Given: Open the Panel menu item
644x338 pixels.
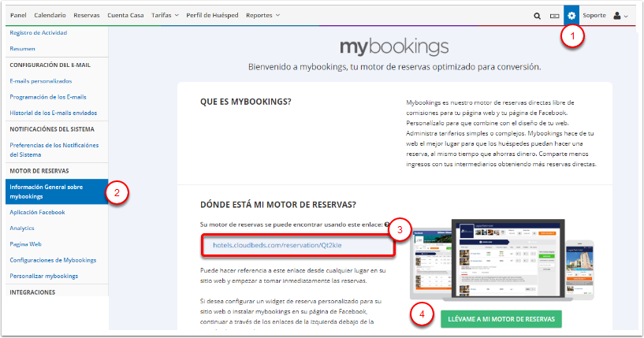Looking at the screenshot, I should pyautogui.click(x=18, y=15).
